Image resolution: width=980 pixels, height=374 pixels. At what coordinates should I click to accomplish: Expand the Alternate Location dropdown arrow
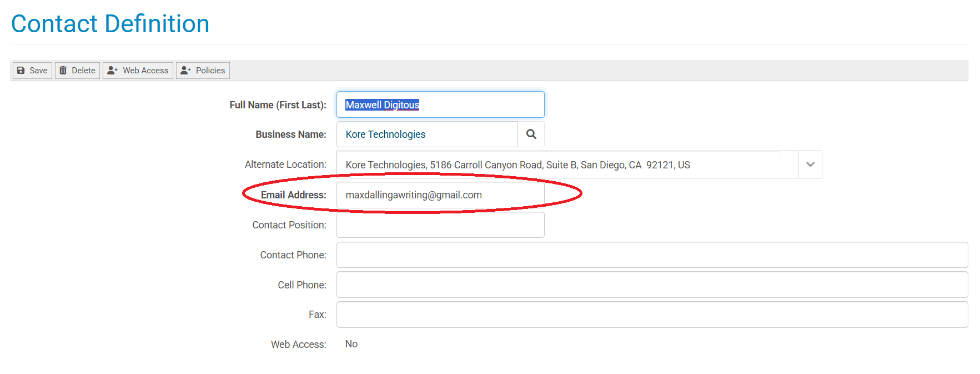tap(810, 164)
